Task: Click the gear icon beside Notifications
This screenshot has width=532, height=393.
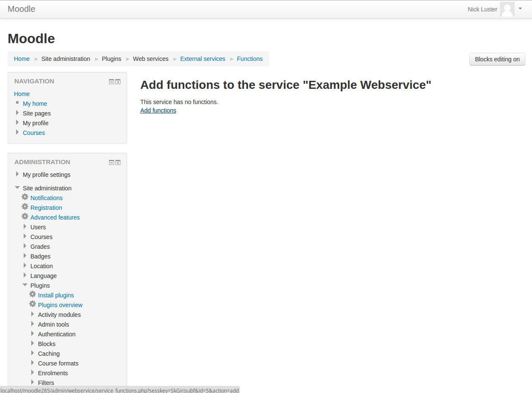Action: click(25, 197)
